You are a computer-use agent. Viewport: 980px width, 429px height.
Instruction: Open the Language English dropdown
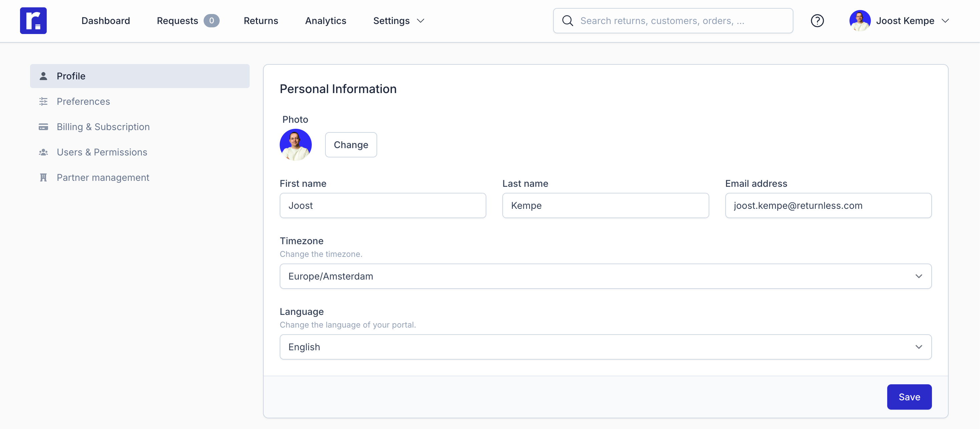(605, 347)
